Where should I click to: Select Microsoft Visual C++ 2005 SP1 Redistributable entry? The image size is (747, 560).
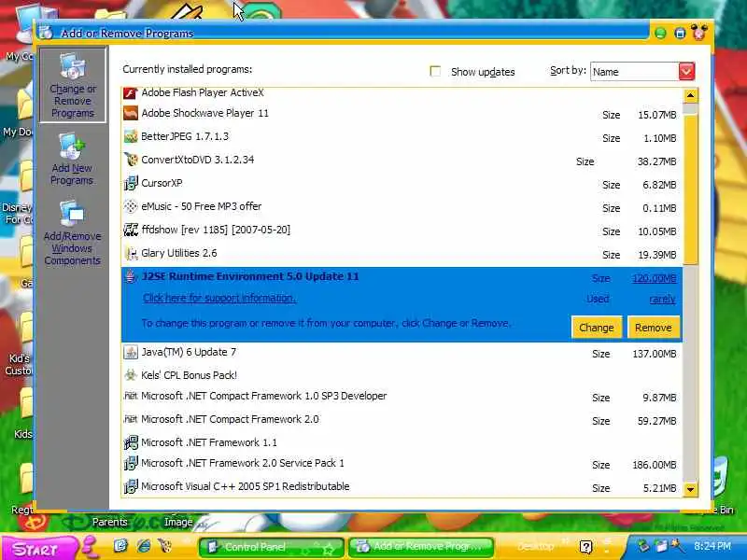coord(402,486)
